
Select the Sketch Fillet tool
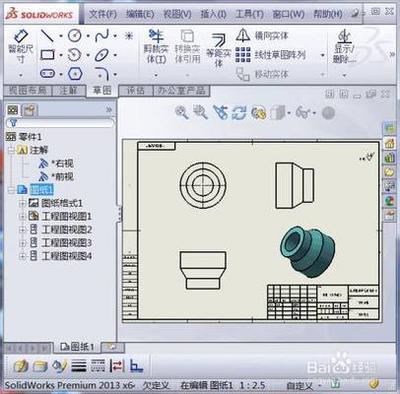coord(102,74)
